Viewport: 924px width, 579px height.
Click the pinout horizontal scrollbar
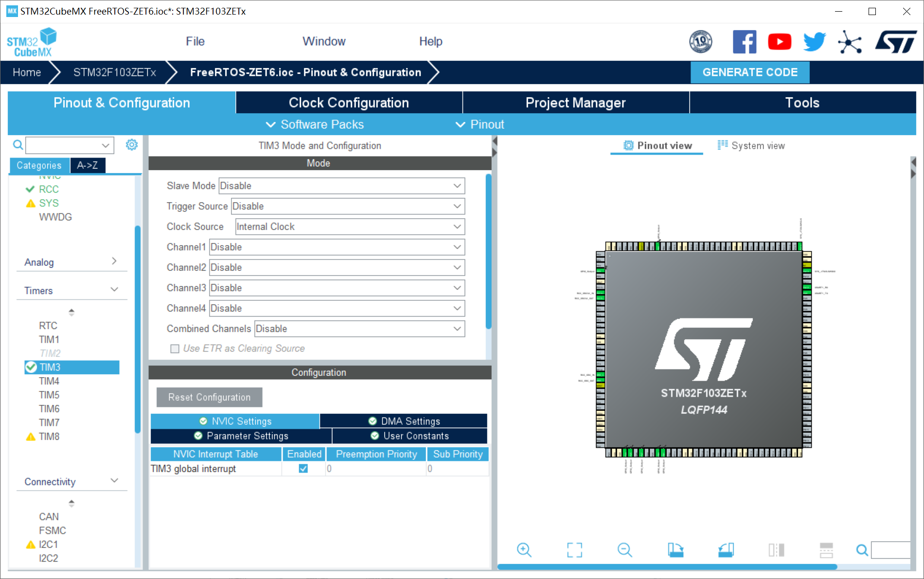pos(667,567)
